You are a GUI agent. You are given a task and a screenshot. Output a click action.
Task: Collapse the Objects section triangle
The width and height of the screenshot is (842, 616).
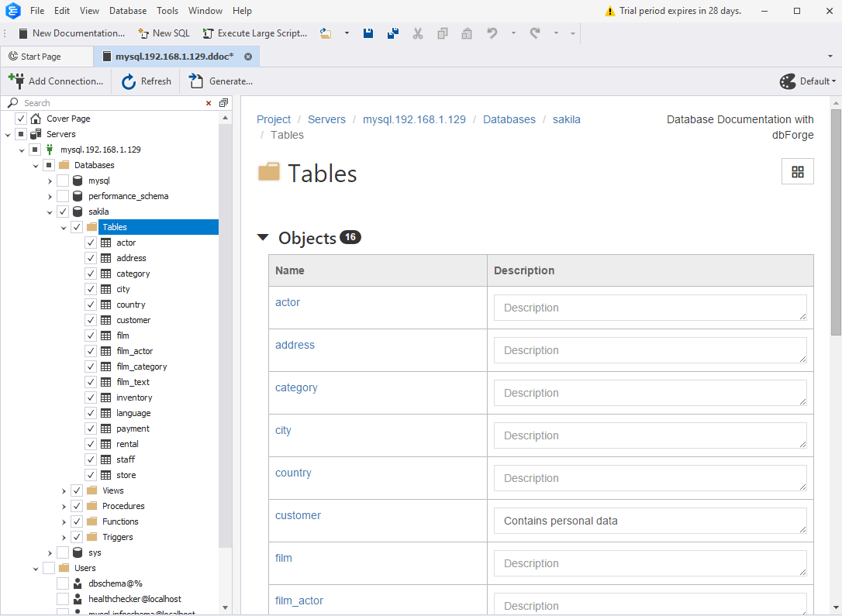coord(263,237)
